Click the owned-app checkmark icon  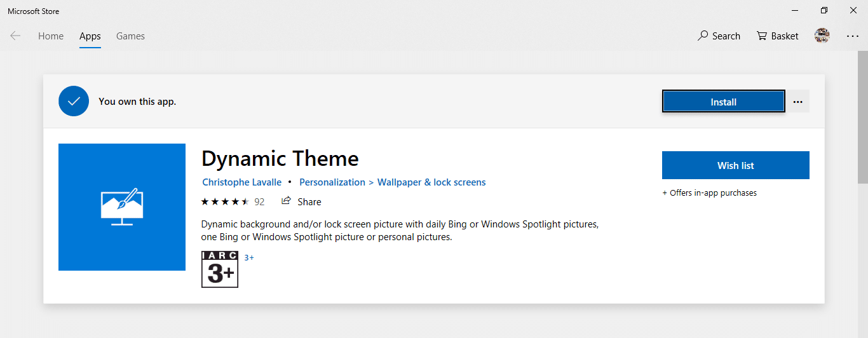[x=74, y=101]
